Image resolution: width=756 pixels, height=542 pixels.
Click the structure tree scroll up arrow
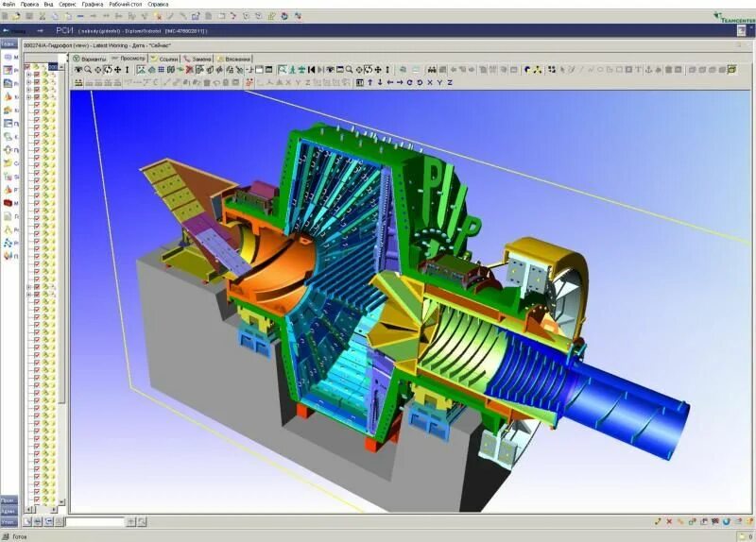(61, 67)
